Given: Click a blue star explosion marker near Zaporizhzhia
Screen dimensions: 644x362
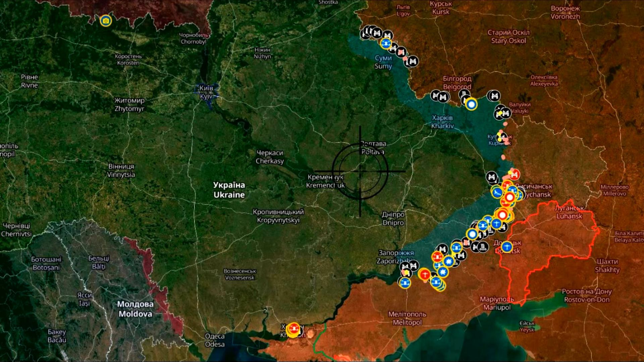Looking at the screenshot, I should 448,261.
